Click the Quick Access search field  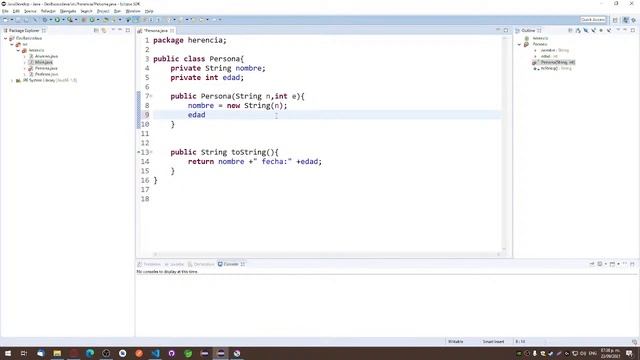(593, 20)
